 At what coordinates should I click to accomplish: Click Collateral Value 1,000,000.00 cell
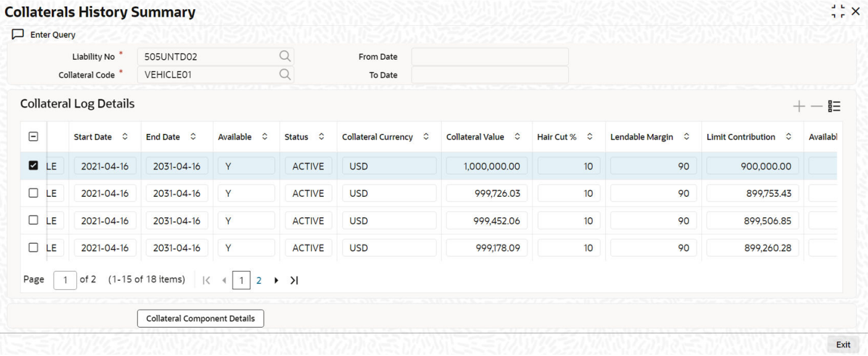click(487, 165)
